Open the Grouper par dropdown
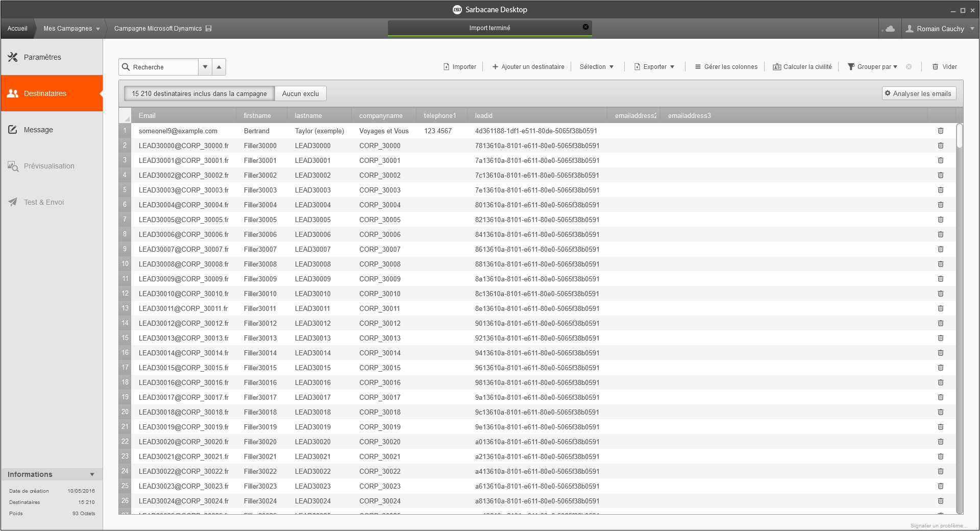Image resolution: width=980 pixels, height=531 pixels. tap(872, 67)
